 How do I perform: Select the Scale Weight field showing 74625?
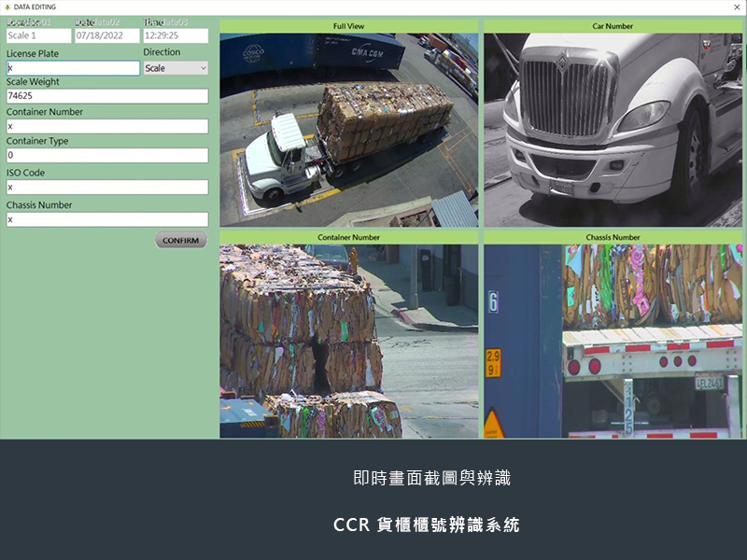click(x=104, y=96)
